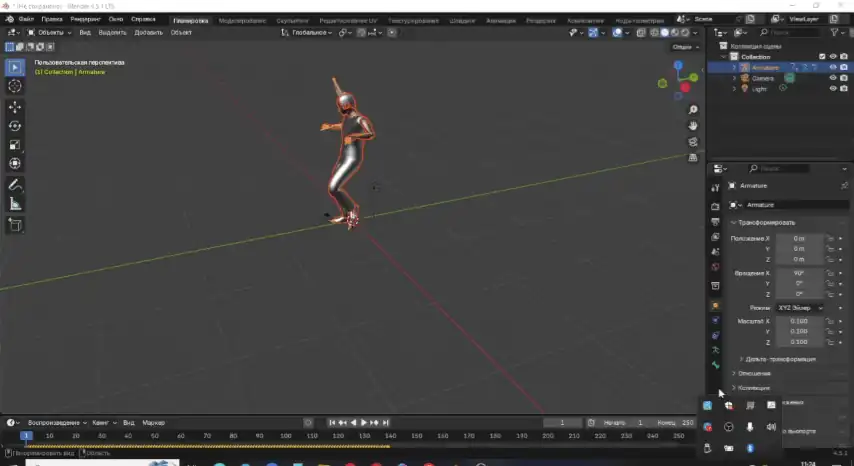Expand the Camera outliner row
The width and height of the screenshot is (854, 466).
(734, 78)
